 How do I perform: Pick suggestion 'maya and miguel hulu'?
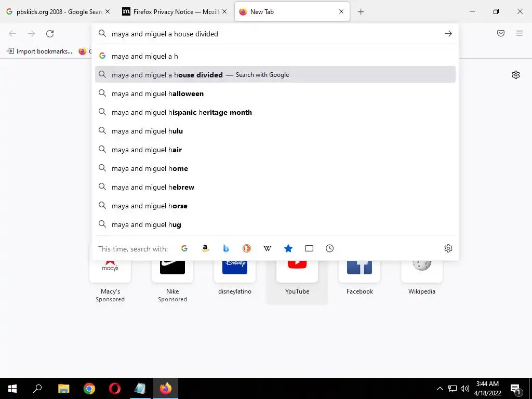(275, 130)
